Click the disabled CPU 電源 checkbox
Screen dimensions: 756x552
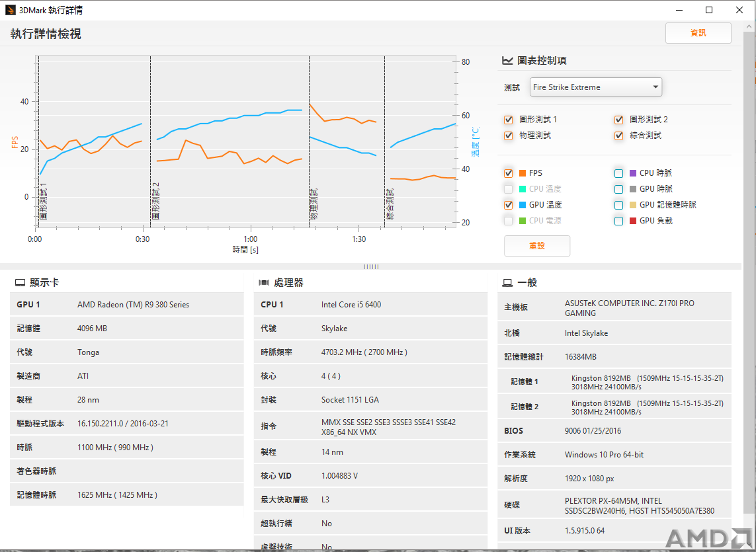pos(508,221)
